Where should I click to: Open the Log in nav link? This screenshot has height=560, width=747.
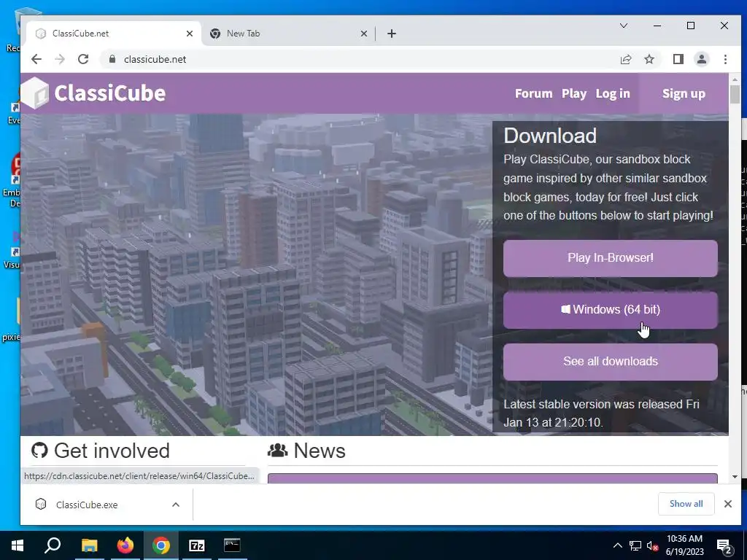point(613,93)
